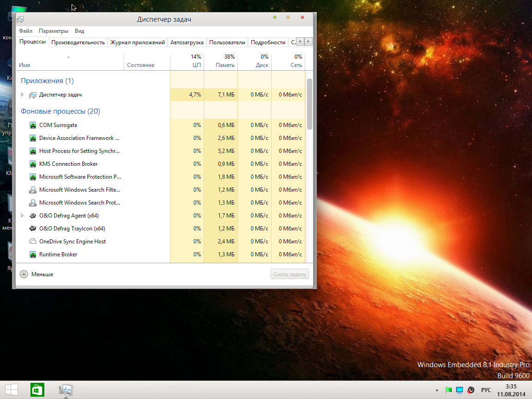
Task: Click the Microsoft Windows Search Filter icon
Action: point(33,190)
